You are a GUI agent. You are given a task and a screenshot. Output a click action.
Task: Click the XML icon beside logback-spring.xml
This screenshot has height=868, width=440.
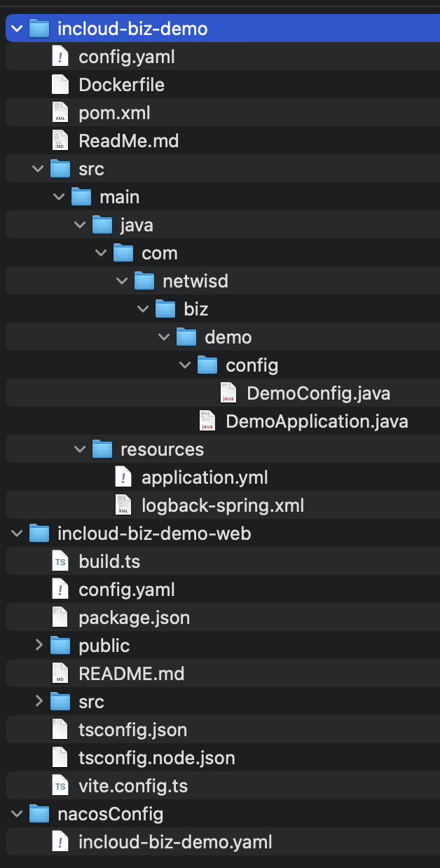pos(123,506)
